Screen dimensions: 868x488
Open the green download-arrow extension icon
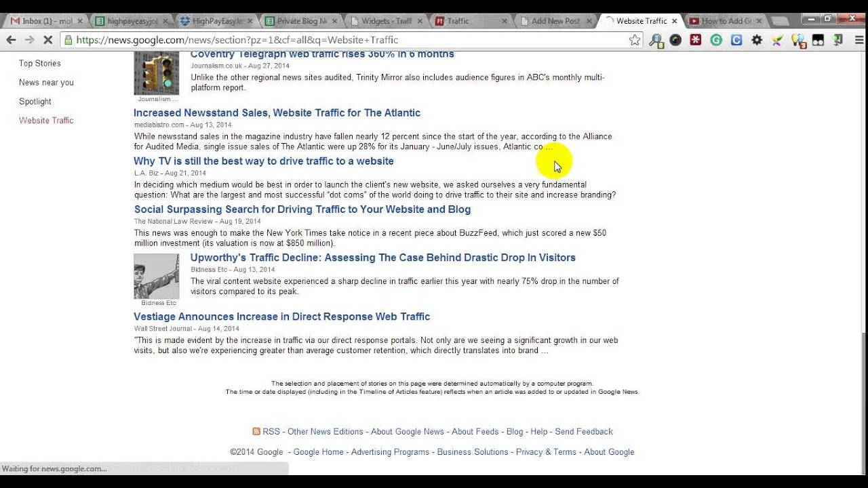(x=838, y=40)
